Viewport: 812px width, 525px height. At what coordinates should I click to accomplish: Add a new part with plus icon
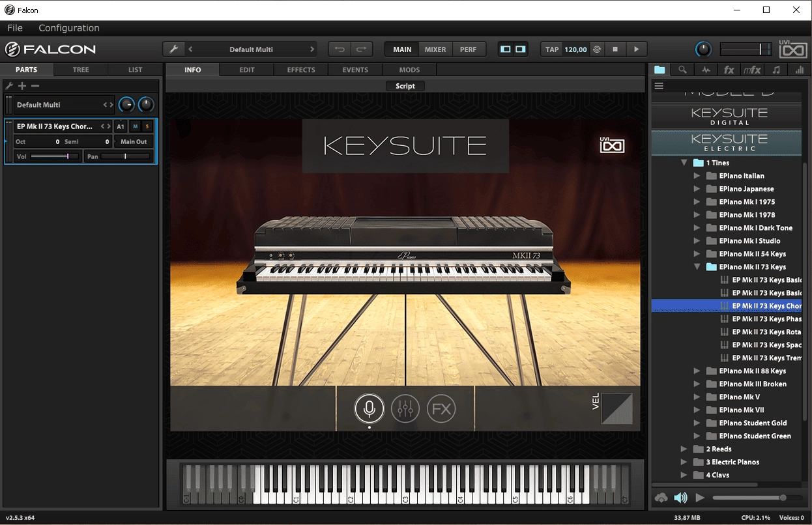(x=22, y=86)
